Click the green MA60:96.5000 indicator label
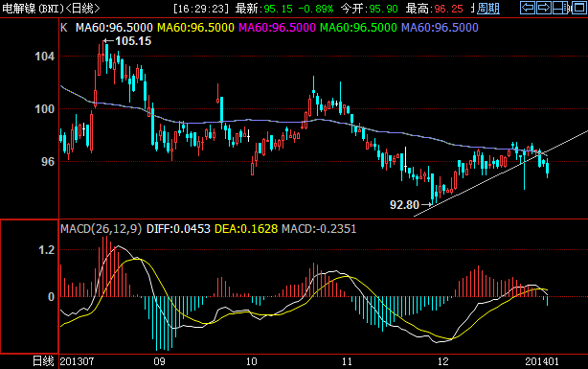Image resolution: width=588 pixels, height=369 pixels. tap(358, 28)
